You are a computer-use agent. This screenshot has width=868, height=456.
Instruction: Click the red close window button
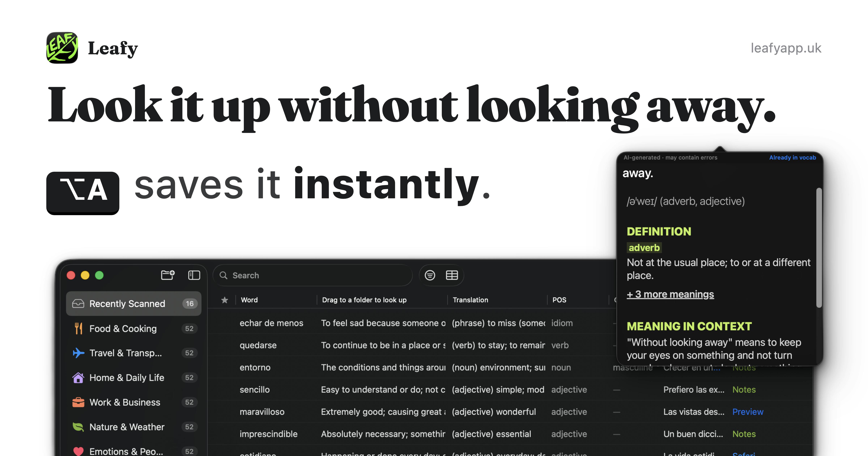click(x=71, y=275)
